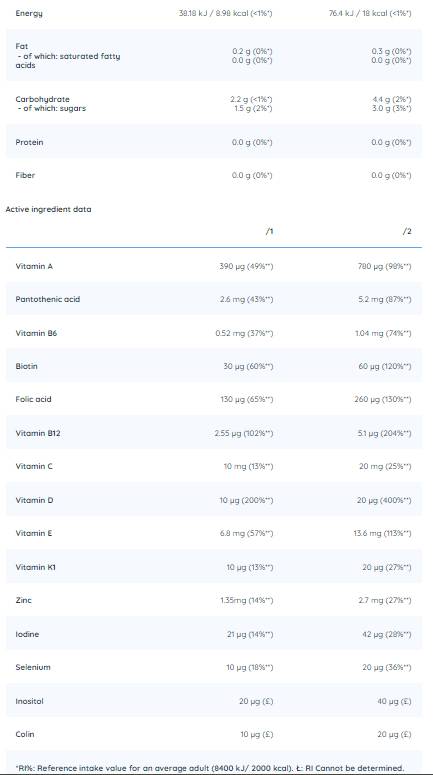Select the Zinc 1.35mg value
Image resolution: width=433 pixels, height=775 pixels.
point(247,601)
